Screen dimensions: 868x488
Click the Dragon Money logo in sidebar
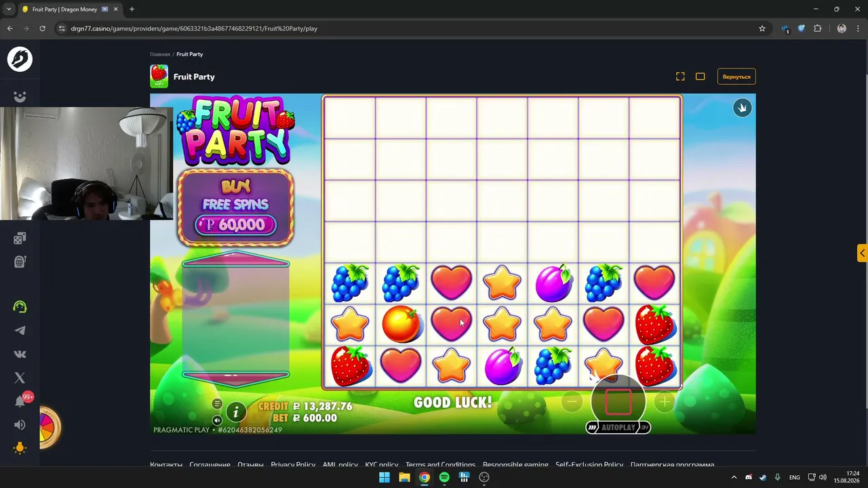click(x=20, y=59)
